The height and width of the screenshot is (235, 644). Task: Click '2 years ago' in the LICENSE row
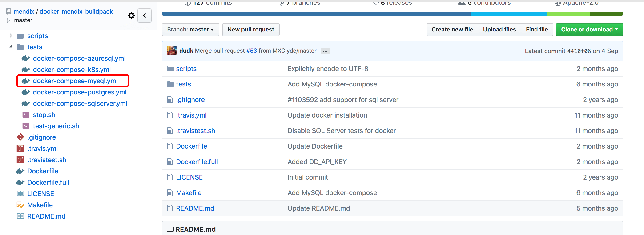[x=600, y=177]
